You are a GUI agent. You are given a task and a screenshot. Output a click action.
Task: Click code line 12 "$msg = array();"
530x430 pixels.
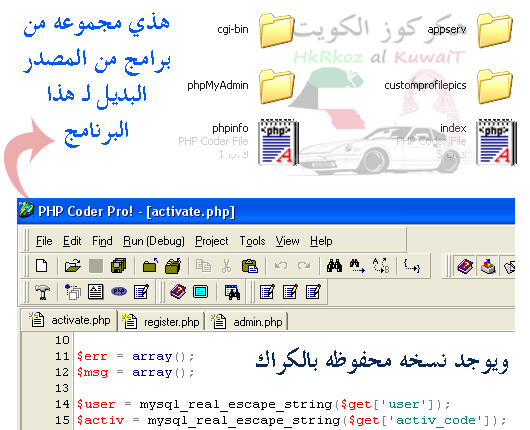coord(136,373)
